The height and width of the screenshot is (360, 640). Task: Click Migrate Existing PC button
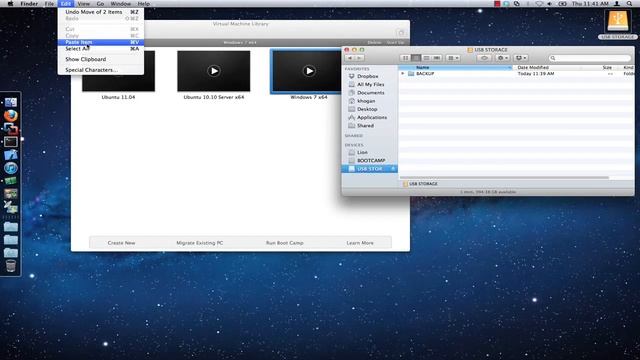pyautogui.click(x=200, y=243)
